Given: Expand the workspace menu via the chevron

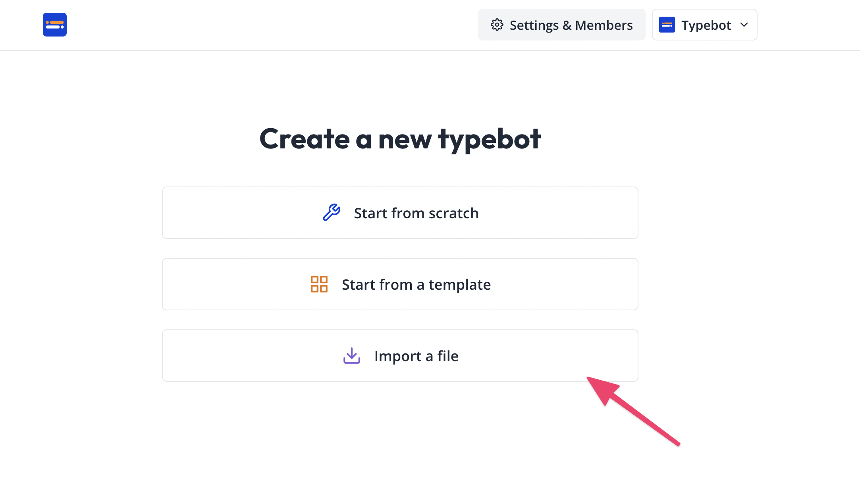Looking at the screenshot, I should pos(744,25).
